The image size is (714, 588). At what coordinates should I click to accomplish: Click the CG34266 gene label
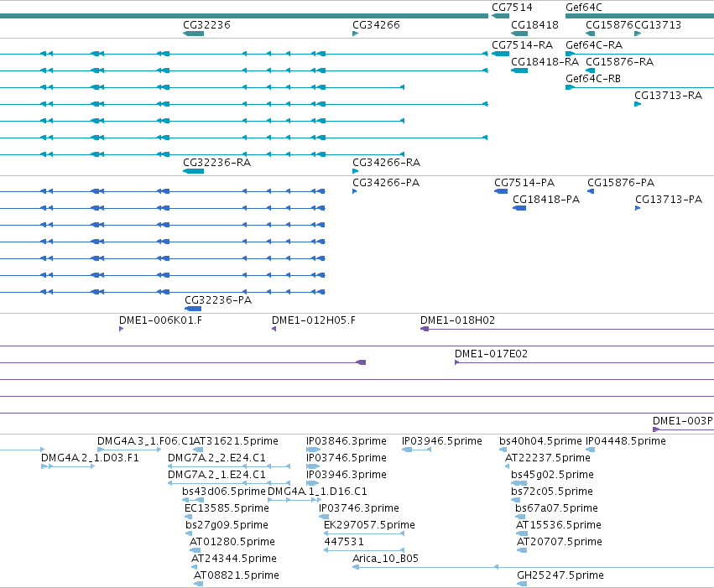coord(376,25)
